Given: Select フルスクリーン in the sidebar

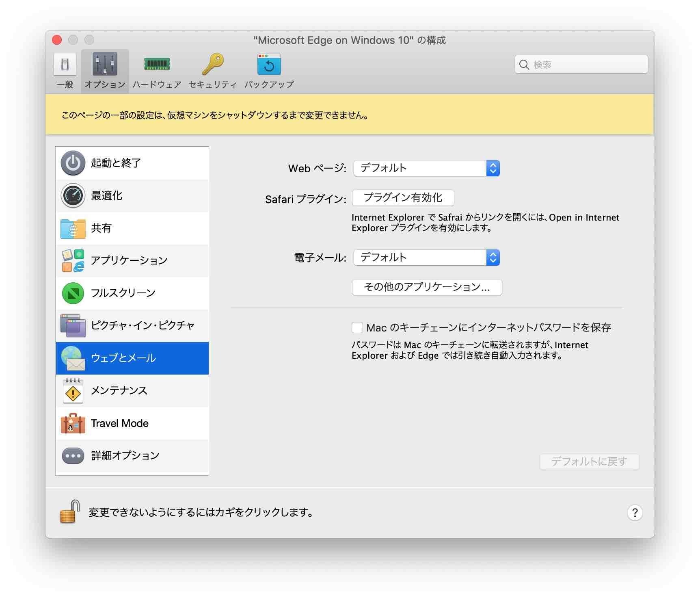Looking at the screenshot, I should [132, 293].
